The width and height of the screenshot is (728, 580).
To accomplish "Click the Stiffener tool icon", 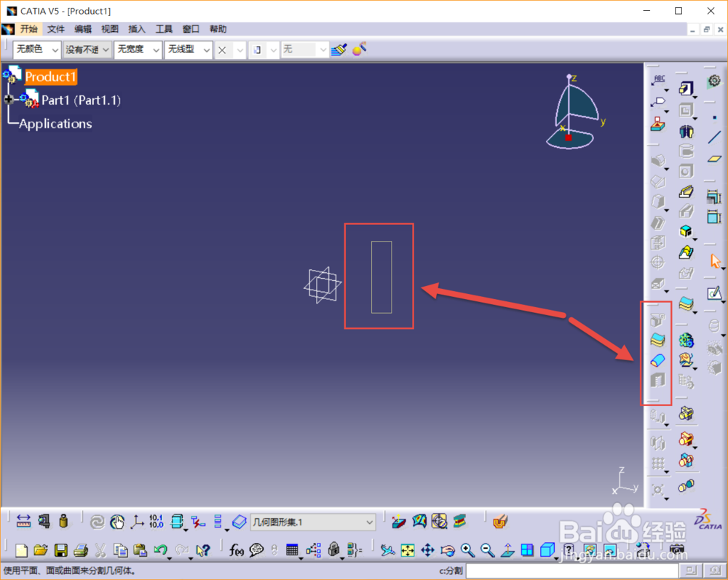I will click(687, 191).
